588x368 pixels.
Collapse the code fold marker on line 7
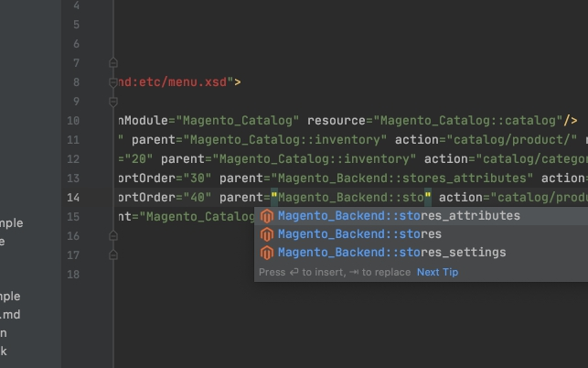point(113,63)
